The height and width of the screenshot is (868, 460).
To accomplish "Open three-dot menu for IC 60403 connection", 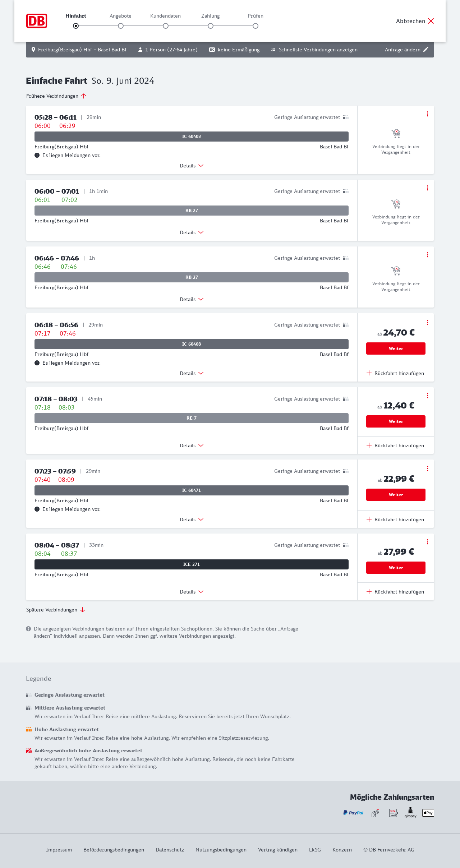I will coord(427,114).
